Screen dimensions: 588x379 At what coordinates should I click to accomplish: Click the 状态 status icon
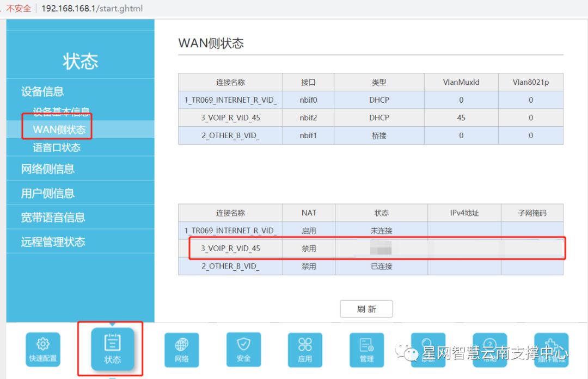point(112,349)
